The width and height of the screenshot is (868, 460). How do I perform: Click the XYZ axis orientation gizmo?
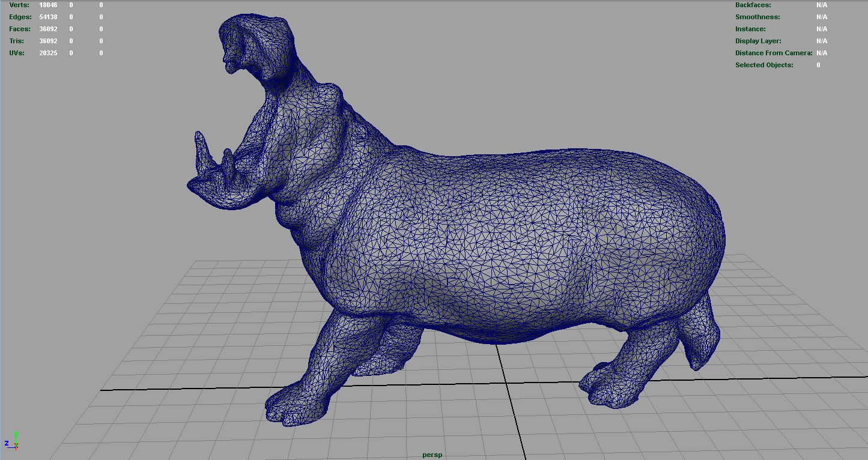pyautogui.click(x=12, y=441)
